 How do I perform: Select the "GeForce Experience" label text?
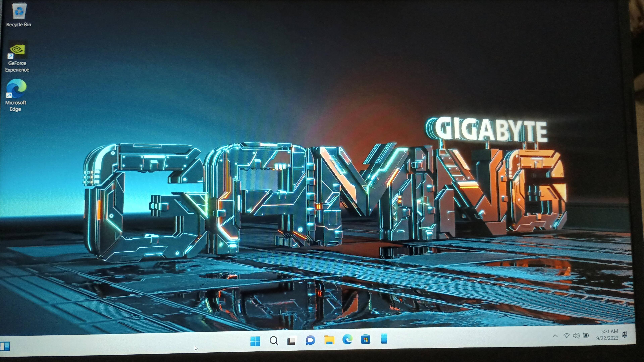click(17, 66)
